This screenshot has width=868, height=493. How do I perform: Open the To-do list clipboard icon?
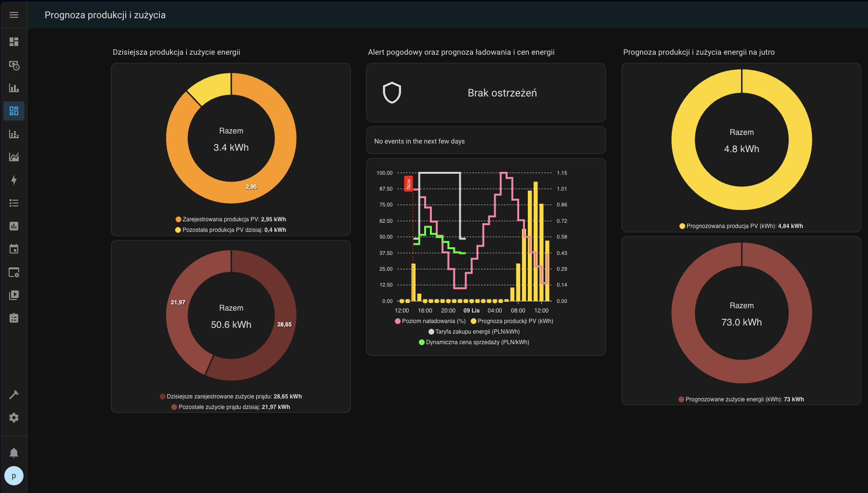click(x=14, y=318)
